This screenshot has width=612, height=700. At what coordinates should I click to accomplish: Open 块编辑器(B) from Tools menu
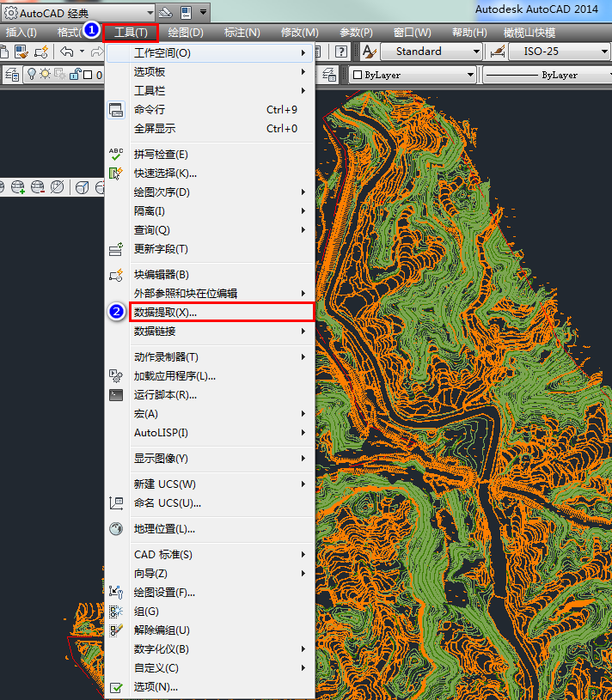211,275
